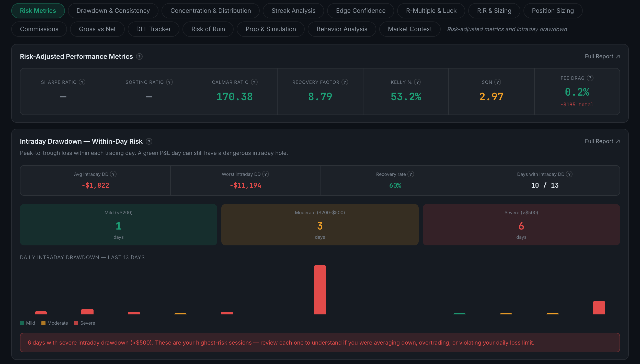Viewport: 640px width, 364px height.
Task: Select the Risk of Ruin tab
Action: coord(208,29)
